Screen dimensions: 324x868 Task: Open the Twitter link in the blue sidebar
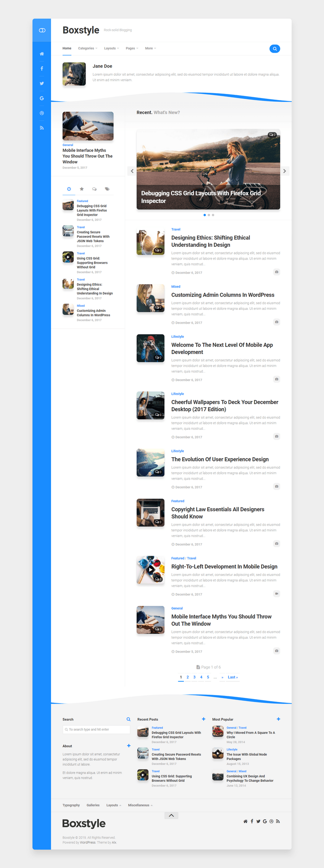(x=42, y=83)
